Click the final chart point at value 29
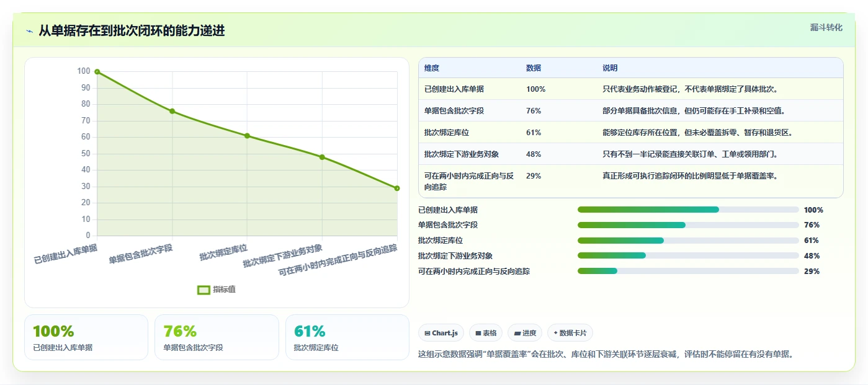 [x=397, y=188]
